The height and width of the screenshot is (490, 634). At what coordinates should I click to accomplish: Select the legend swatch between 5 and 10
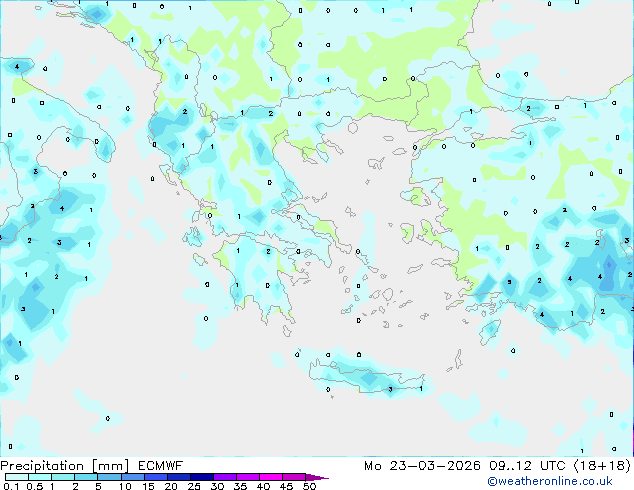click(109, 477)
